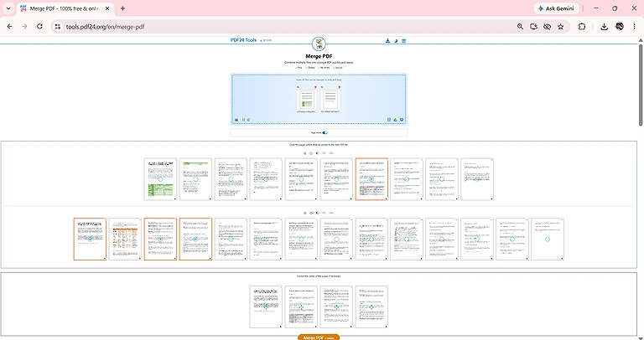Select page 10 of the first PDF
Viewport: 644px width, 340px height.
[x=477, y=179]
